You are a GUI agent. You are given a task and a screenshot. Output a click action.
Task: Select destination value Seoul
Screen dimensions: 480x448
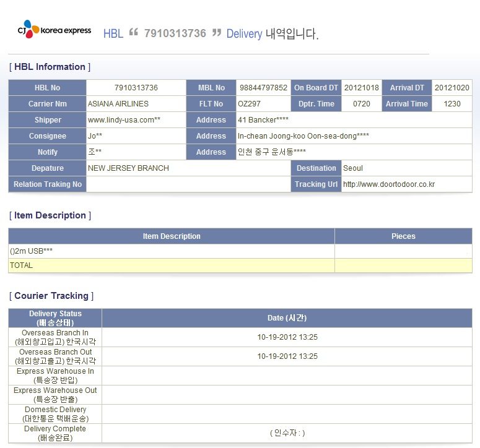tap(353, 168)
